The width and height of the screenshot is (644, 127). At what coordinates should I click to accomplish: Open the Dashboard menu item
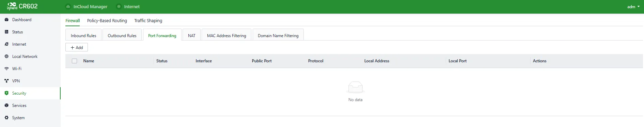point(30,20)
